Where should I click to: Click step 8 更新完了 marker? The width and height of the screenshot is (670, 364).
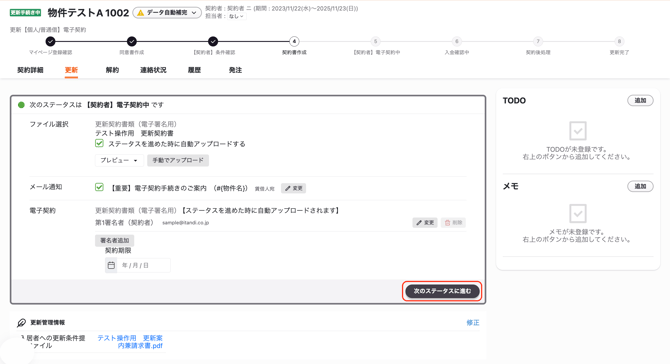(x=619, y=41)
